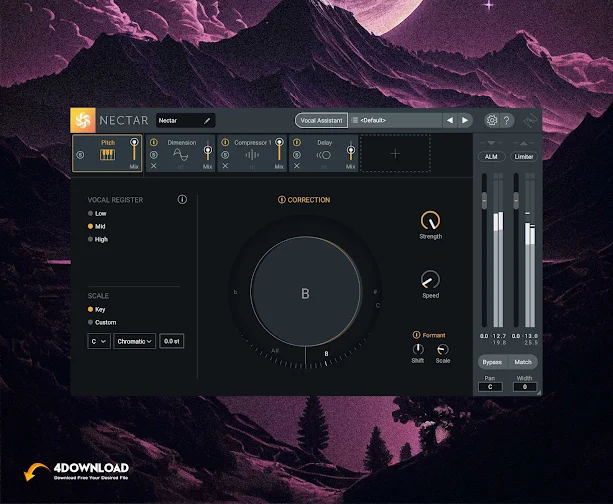Select the High vocal register
613x504 pixels.
click(98, 239)
